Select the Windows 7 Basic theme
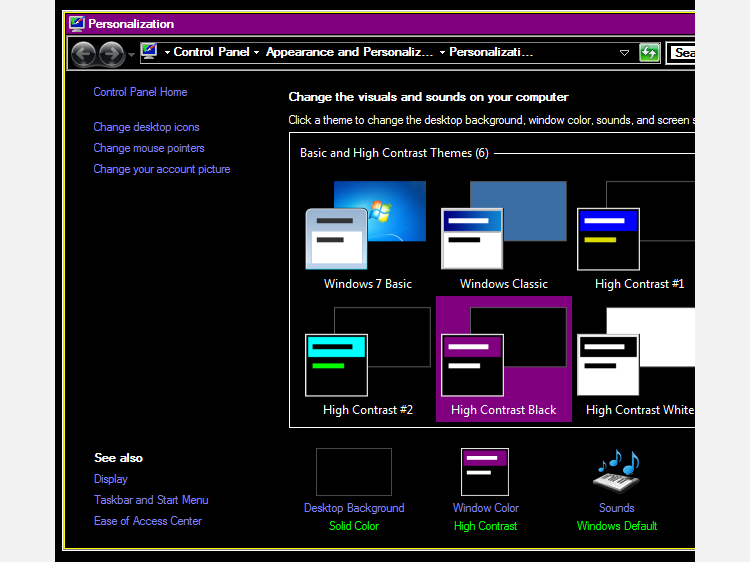This screenshot has height=562, width=750. (367, 235)
